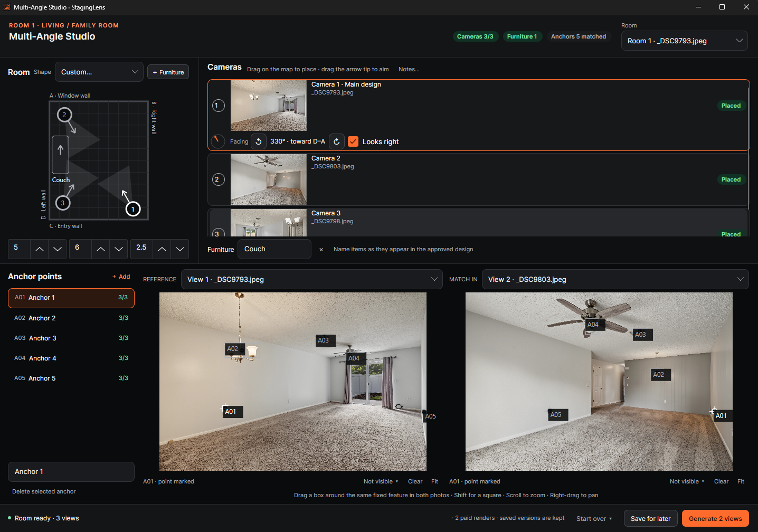Open the Room selector dropdown
Viewport: 758px width, 532px height.
[x=684, y=41]
